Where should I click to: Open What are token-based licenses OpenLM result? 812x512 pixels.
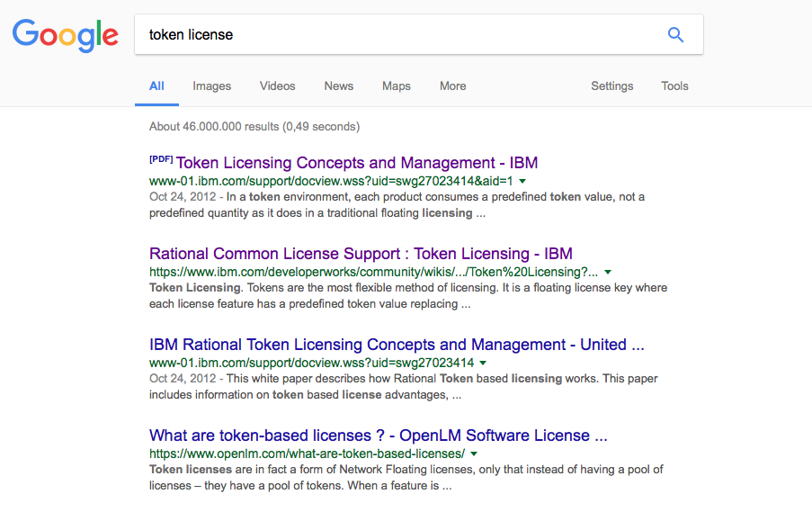[x=379, y=436]
